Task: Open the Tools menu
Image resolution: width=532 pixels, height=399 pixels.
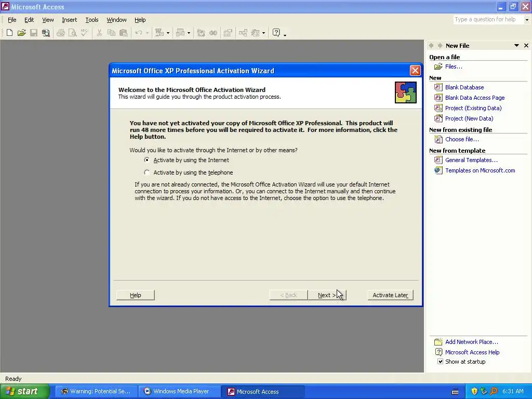Action: click(x=91, y=20)
